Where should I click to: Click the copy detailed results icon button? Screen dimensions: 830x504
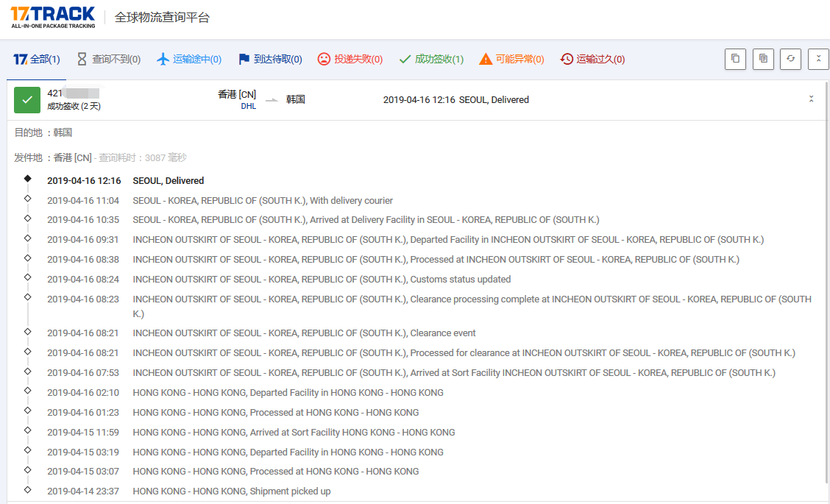click(763, 60)
